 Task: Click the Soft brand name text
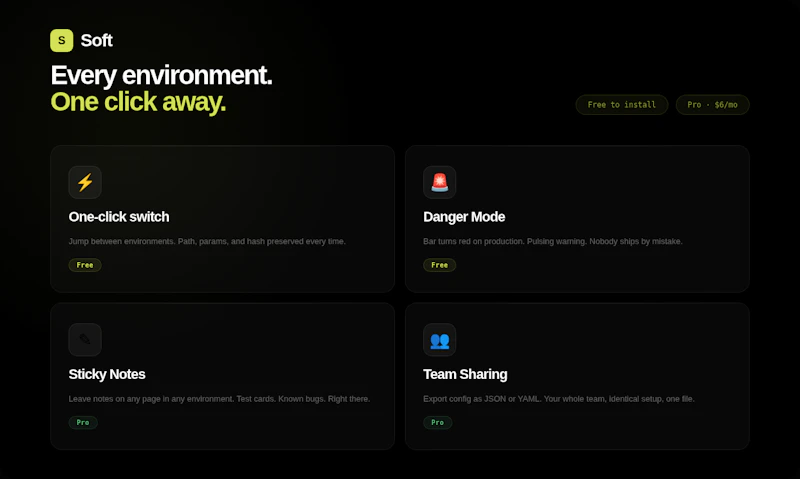(96, 40)
